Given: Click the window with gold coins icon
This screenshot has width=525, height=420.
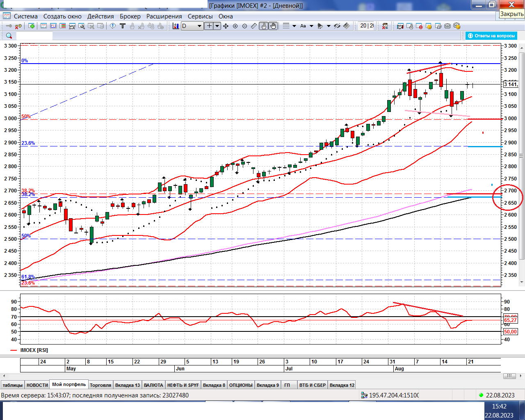Looking at the screenshot, I should click(x=429, y=26).
